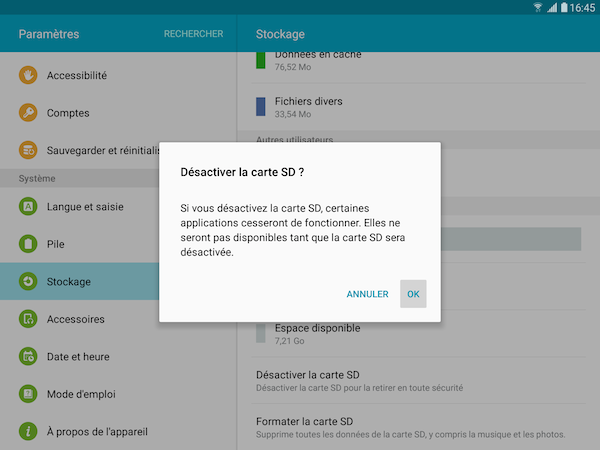Open Comptes settings
The height and width of the screenshot is (450, 600).
(118, 112)
